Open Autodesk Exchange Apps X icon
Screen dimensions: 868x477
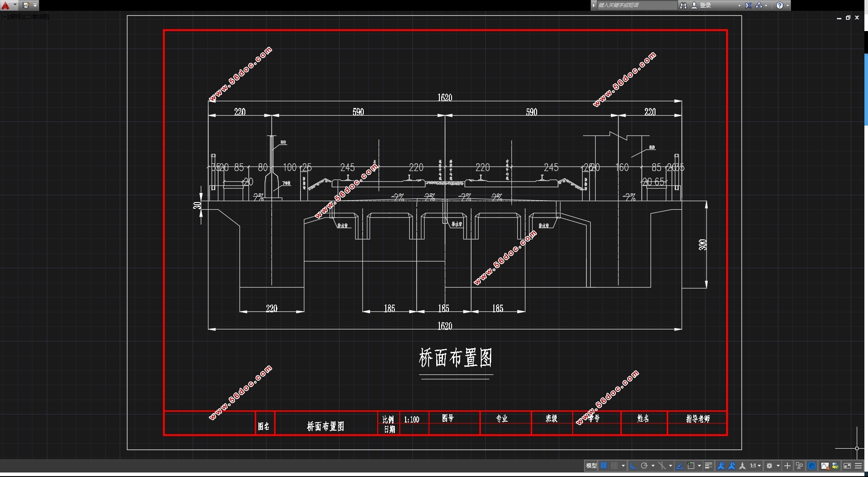[748, 5]
